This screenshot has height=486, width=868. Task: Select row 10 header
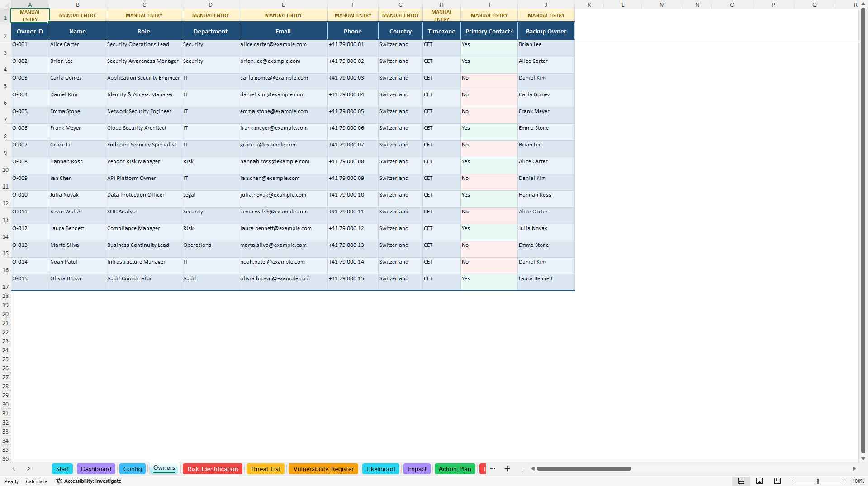pyautogui.click(x=5, y=166)
